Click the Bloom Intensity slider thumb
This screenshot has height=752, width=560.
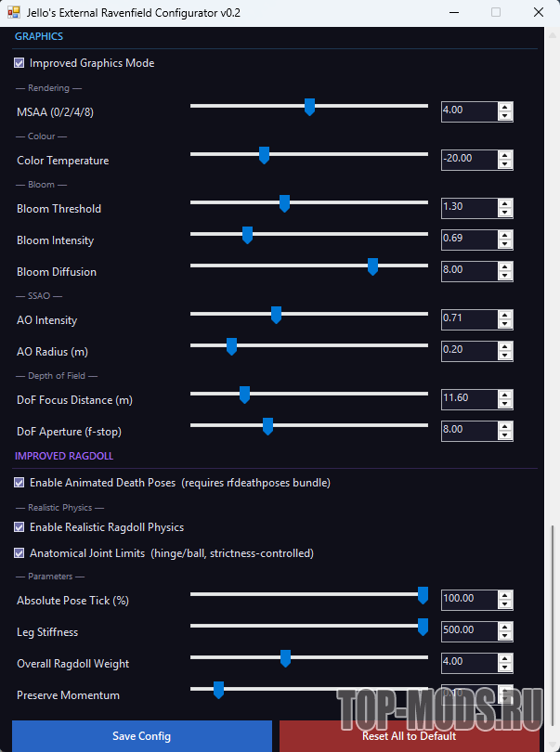point(247,235)
